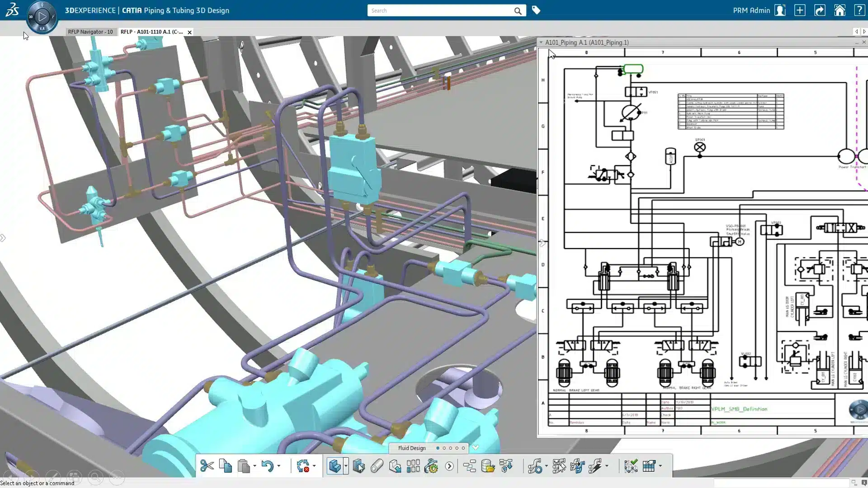Toggle the play button on the navigation compass
868x488 pixels.
[42, 17]
